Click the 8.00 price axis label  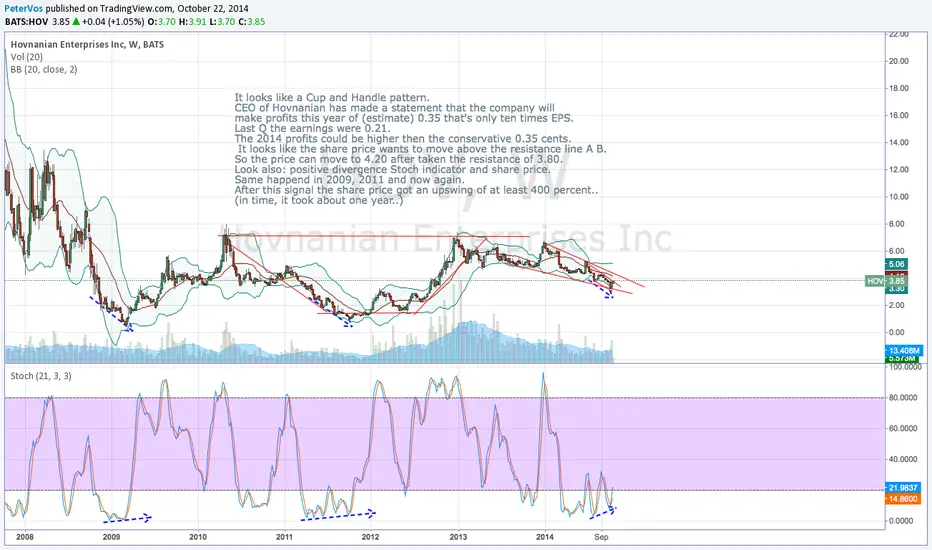(896, 224)
